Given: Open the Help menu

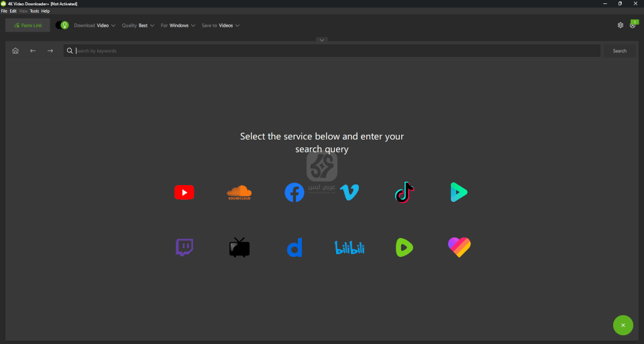Looking at the screenshot, I should (x=46, y=11).
